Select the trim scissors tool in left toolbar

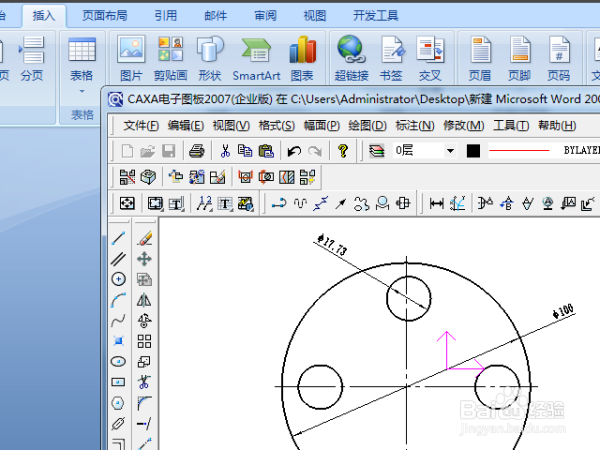click(x=144, y=382)
